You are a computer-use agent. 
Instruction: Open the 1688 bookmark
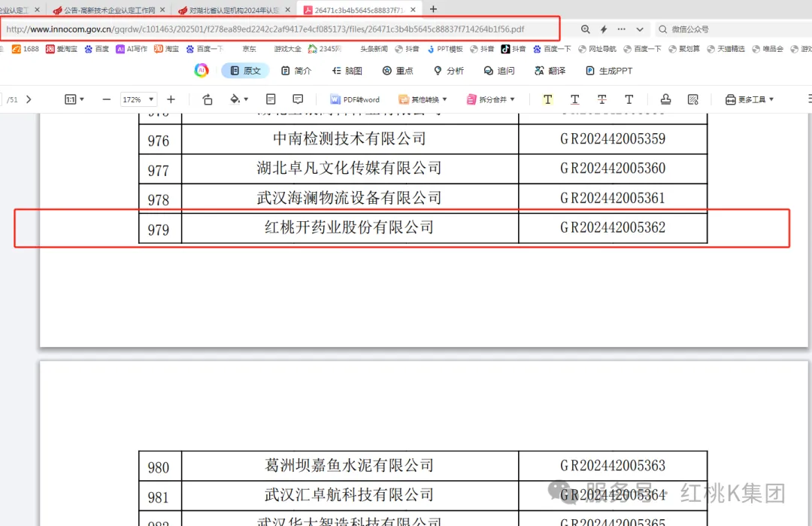(26, 49)
